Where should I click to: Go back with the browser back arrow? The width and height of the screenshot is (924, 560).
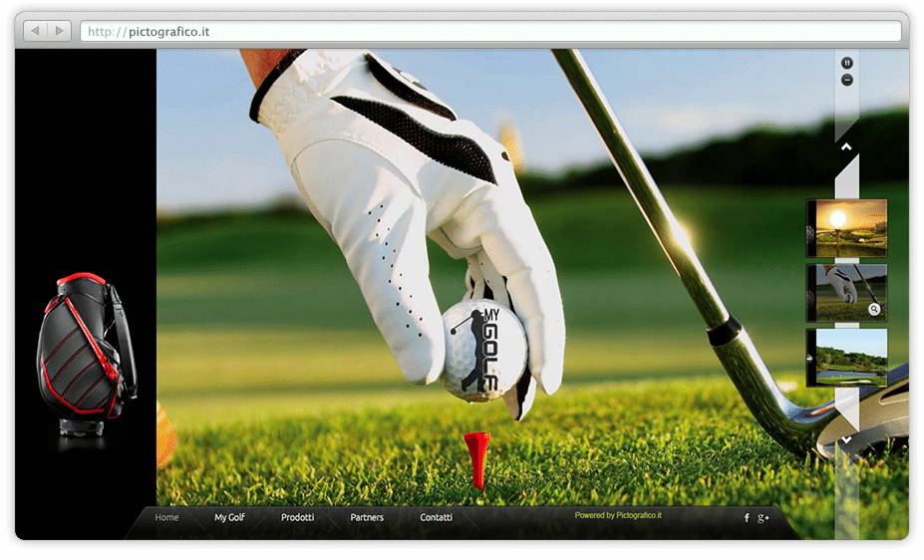tap(35, 31)
